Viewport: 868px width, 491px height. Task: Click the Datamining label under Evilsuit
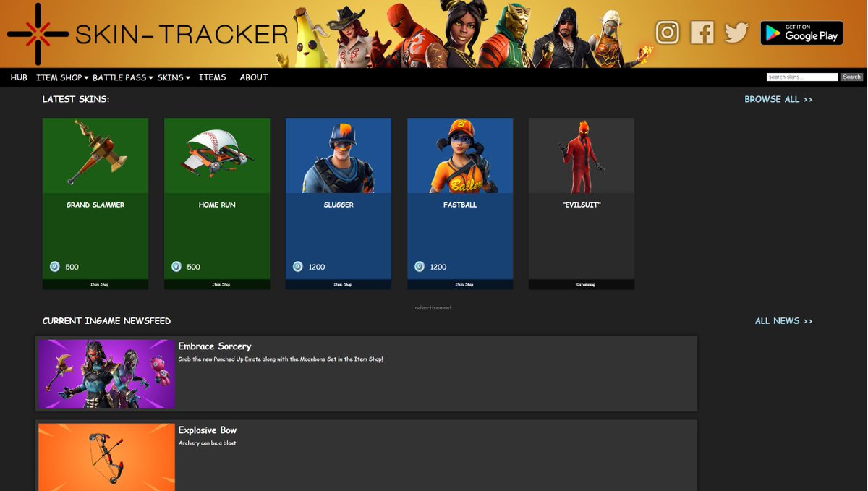tap(586, 285)
